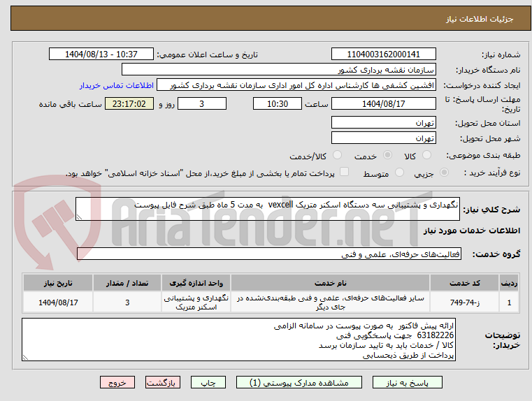Click the بازگشت back button
Image resolution: width=532 pixels, height=401 pixels.
162,382
